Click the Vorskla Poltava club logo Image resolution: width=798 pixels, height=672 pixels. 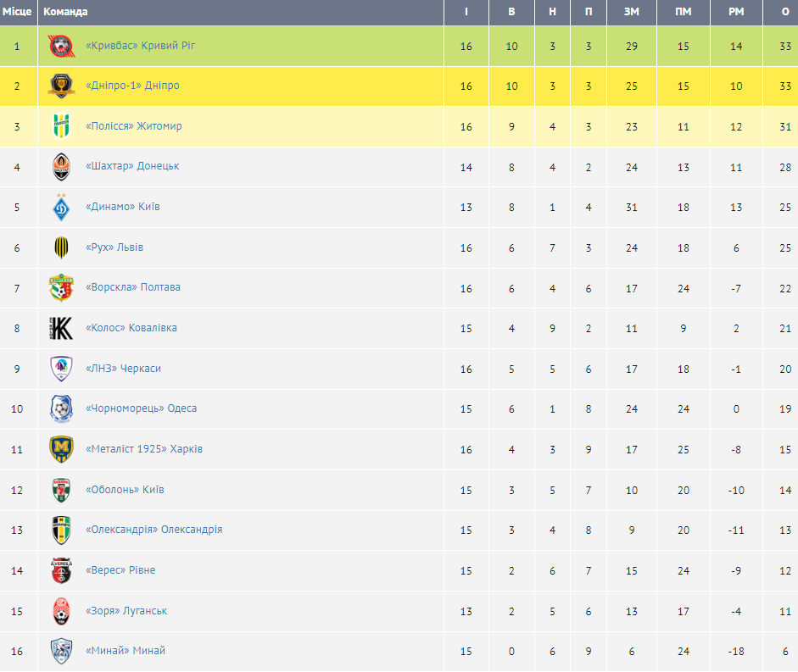(x=61, y=288)
